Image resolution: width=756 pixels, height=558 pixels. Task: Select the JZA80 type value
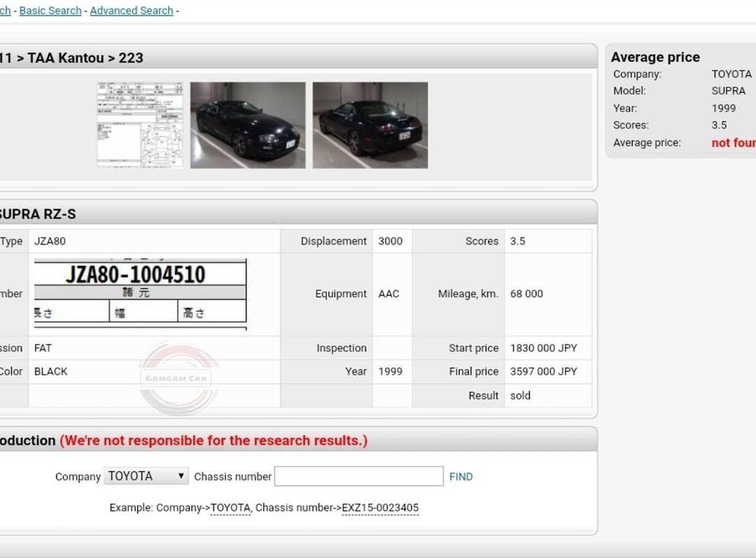(50, 241)
